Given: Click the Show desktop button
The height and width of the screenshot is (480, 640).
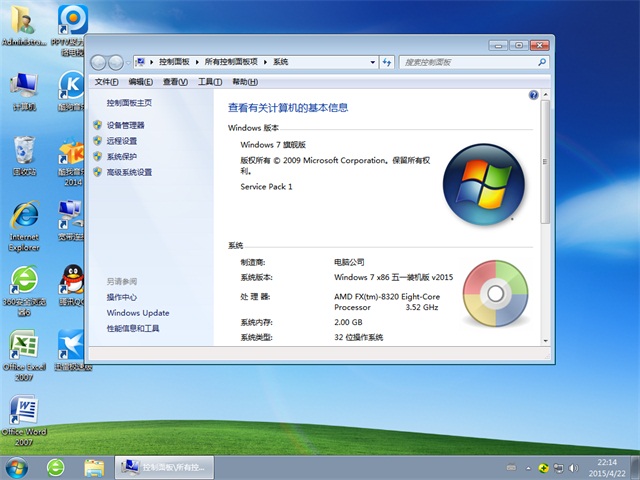Looking at the screenshot, I should click(635, 468).
